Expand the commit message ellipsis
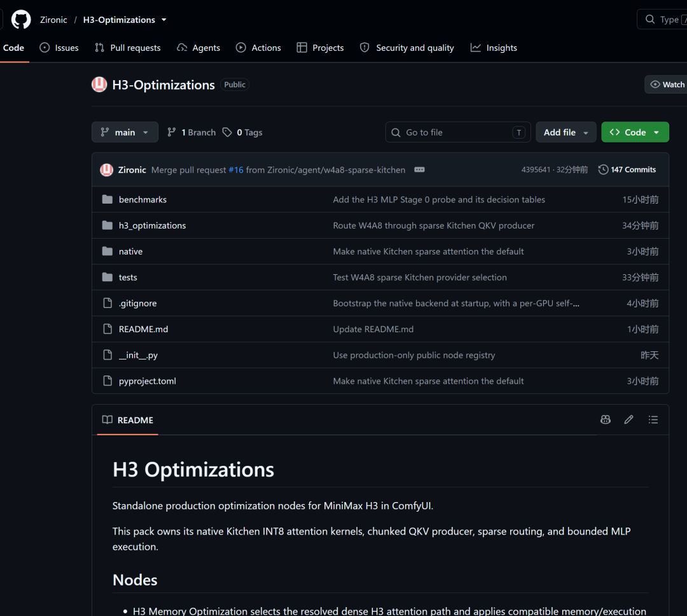The image size is (687, 616). [419, 170]
